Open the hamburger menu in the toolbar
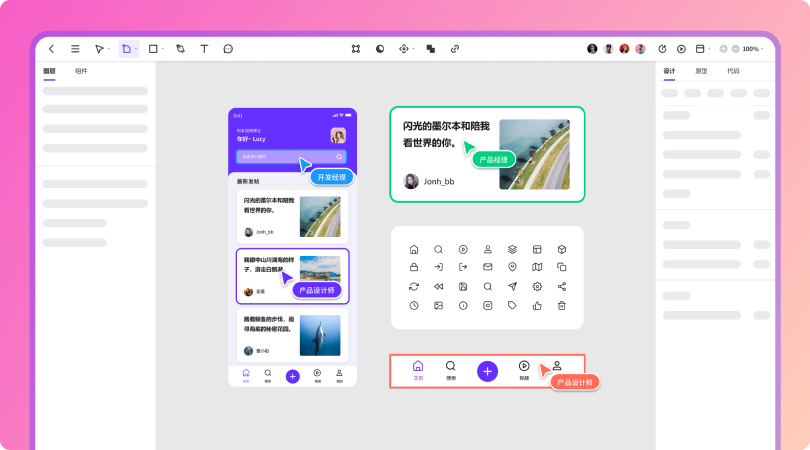The width and height of the screenshot is (810, 450). pyautogui.click(x=75, y=48)
